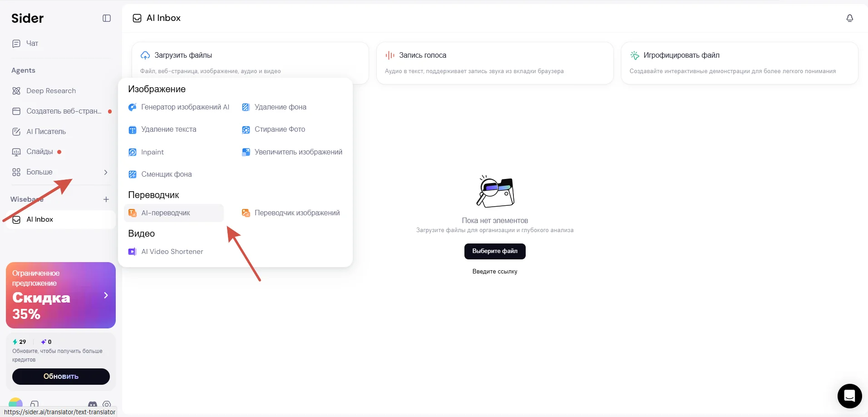The image size is (868, 417).
Task: Open the user avatar at sidebar bottom
Action: pyautogui.click(x=15, y=402)
